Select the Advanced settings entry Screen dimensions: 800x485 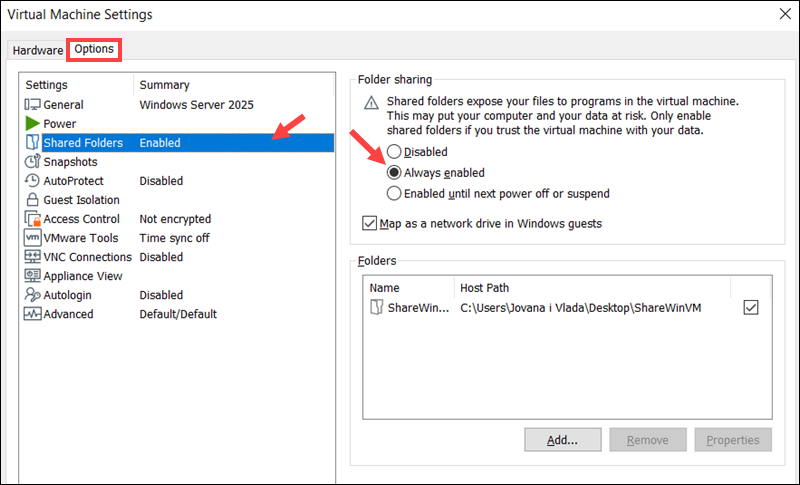tap(68, 314)
